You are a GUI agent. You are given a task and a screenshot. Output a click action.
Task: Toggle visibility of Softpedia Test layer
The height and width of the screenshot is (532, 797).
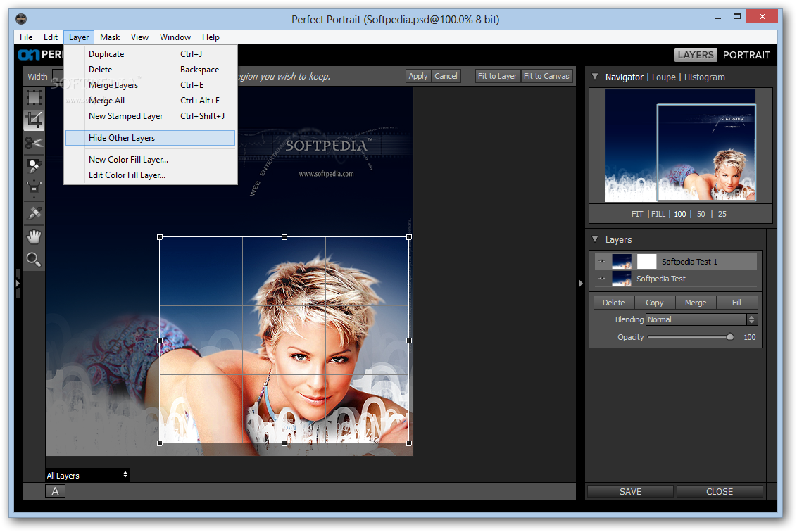pos(602,279)
